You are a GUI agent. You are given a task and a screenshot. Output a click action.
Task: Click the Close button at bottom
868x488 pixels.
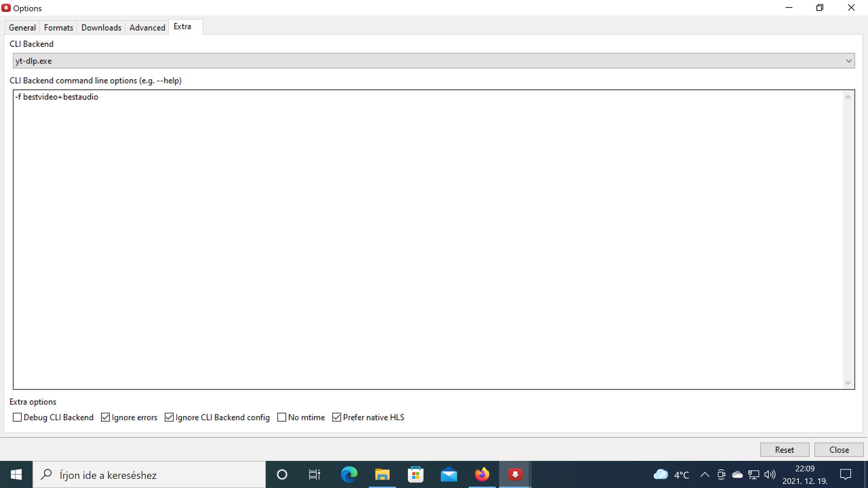(x=839, y=449)
